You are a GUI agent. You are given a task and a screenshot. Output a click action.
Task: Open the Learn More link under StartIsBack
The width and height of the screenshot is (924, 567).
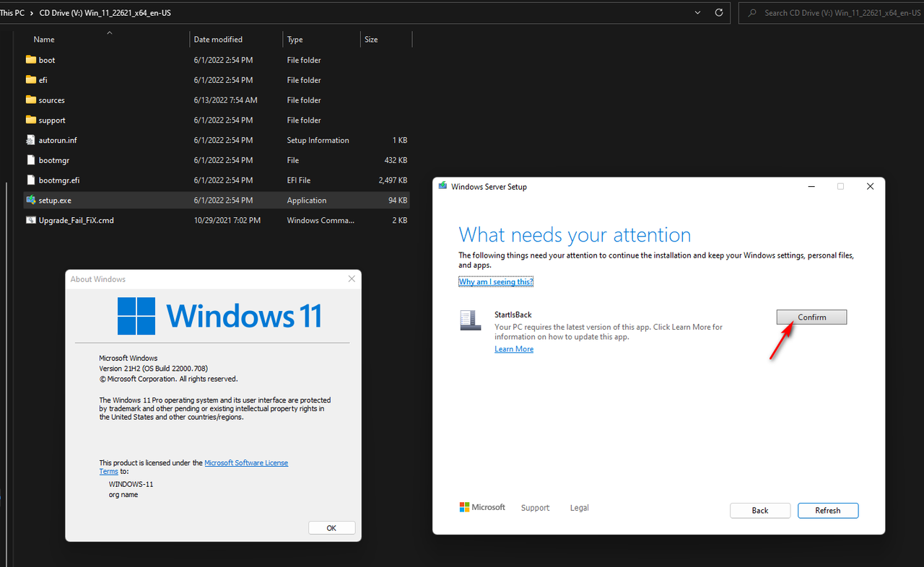pos(514,349)
